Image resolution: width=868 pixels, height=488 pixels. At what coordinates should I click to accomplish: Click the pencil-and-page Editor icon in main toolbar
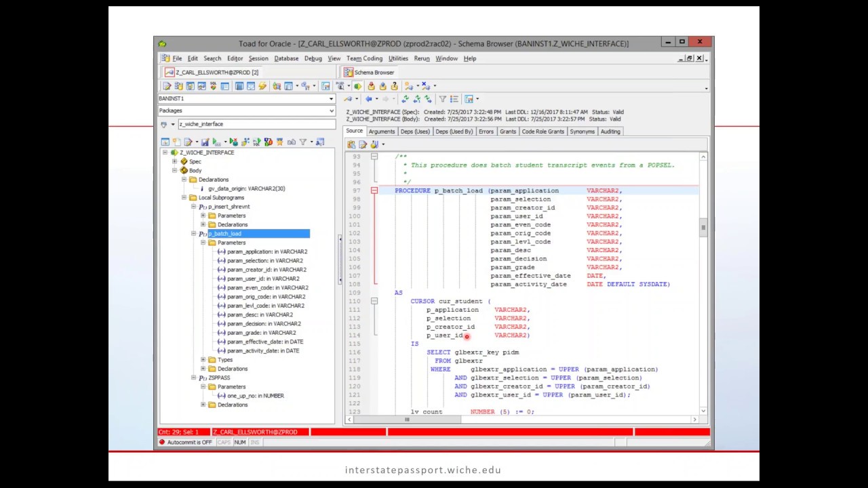point(167,86)
